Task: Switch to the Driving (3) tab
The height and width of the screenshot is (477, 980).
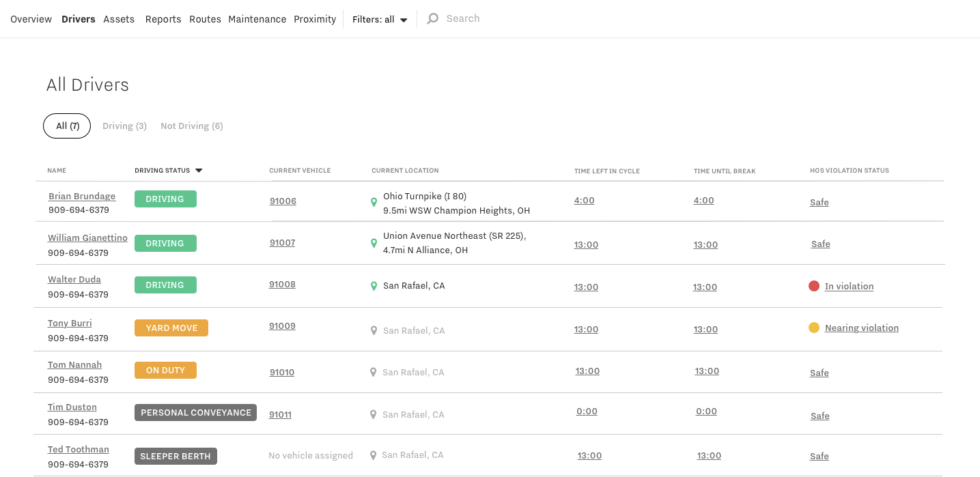Action: (x=125, y=126)
